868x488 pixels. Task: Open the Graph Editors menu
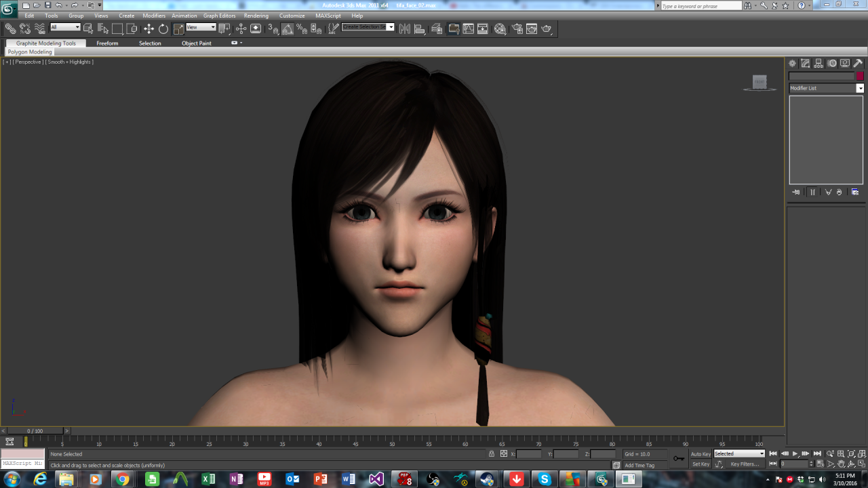tap(220, 16)
